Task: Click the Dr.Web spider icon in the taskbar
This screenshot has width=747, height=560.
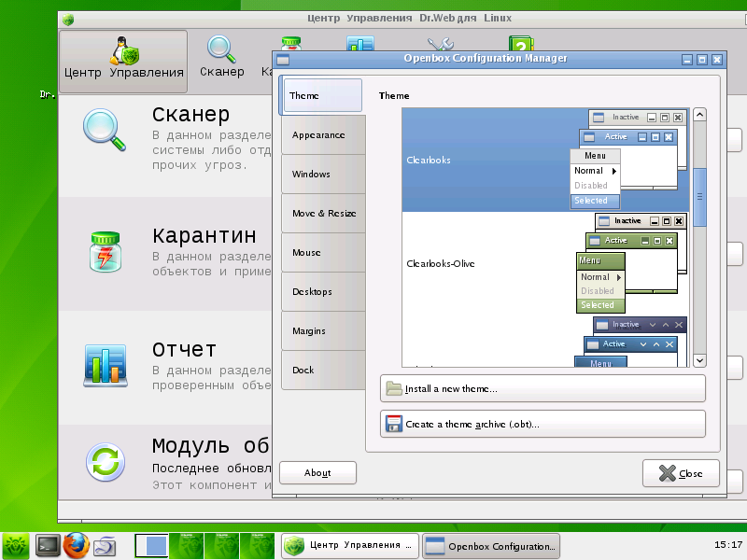Action: pyautogui.click(x=14, y=543)
